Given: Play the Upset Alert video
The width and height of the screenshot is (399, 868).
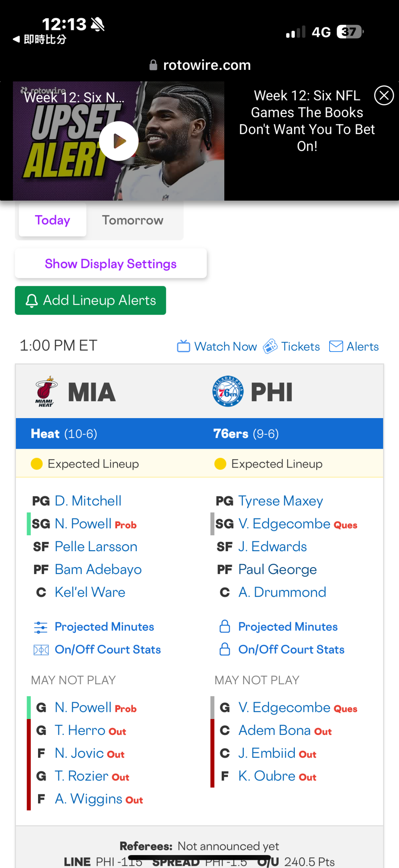Looking at the screenshot, I should click(119, 141).
